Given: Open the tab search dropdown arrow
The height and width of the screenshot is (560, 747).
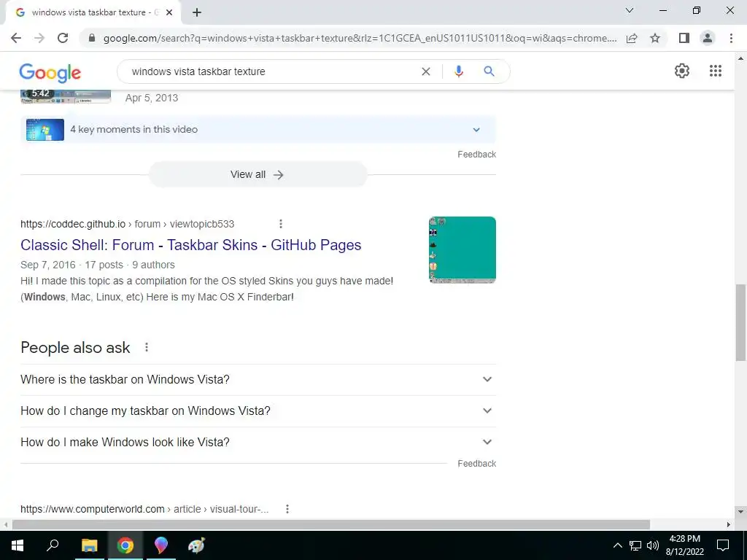Looking at the screenshot, I should [x=630, y=10].
